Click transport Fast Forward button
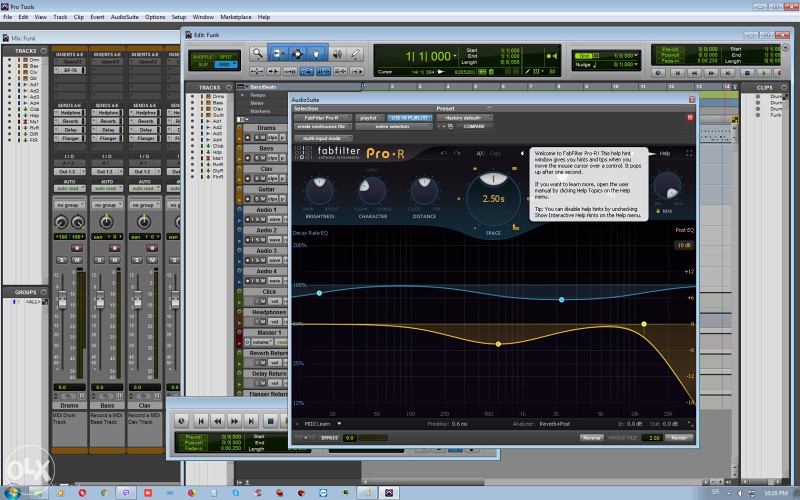The width and height of the screenshot is (800, 500). [x=235, y=421]
